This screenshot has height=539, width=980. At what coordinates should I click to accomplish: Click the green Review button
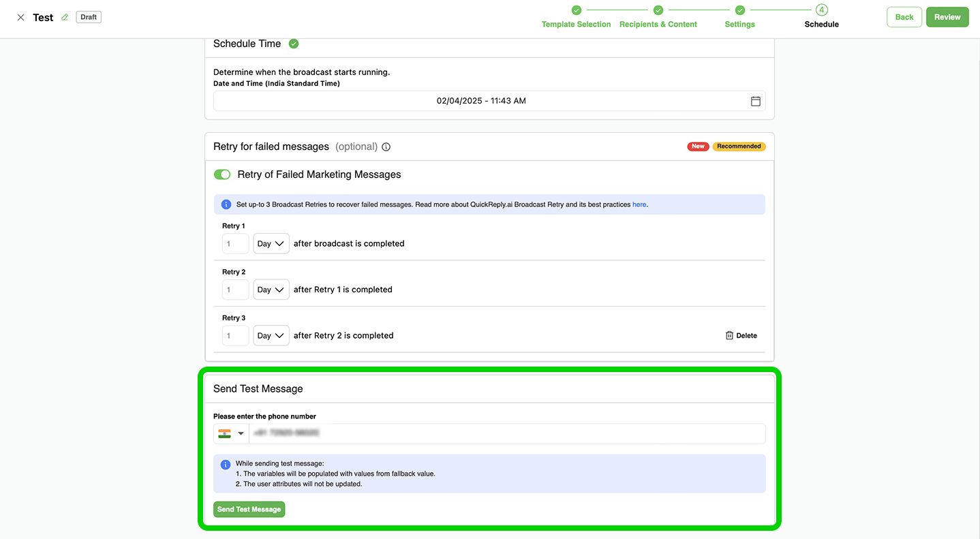click(x=947, y=17)
